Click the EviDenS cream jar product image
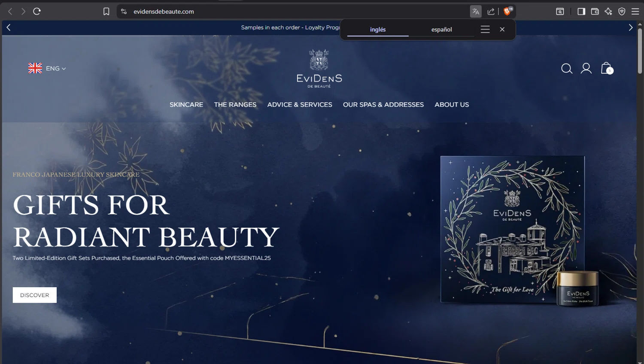Viewport: 644px width, 364px height. pos(578,288)
